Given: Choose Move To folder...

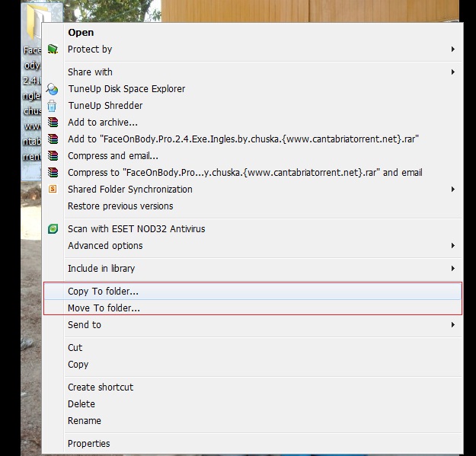Looking at the screenshot, I should 253,308.
